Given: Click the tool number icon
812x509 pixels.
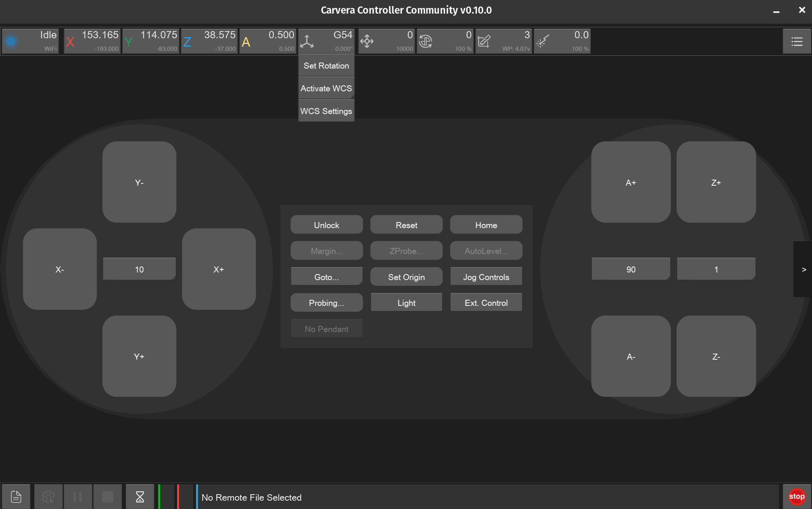Looking at the screenshot, I should (x=484, y=41).
